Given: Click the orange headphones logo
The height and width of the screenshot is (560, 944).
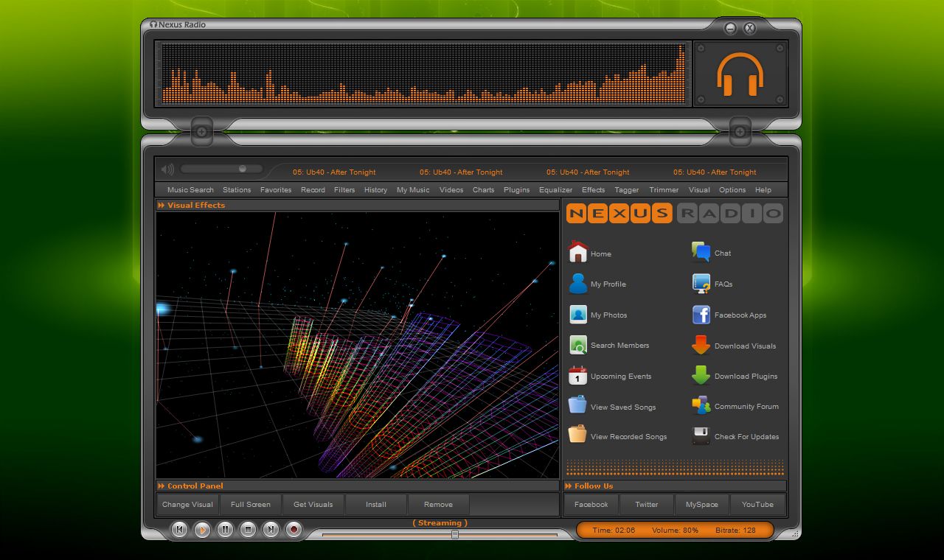Looking at the screenshot, I should tap(740, 74).
